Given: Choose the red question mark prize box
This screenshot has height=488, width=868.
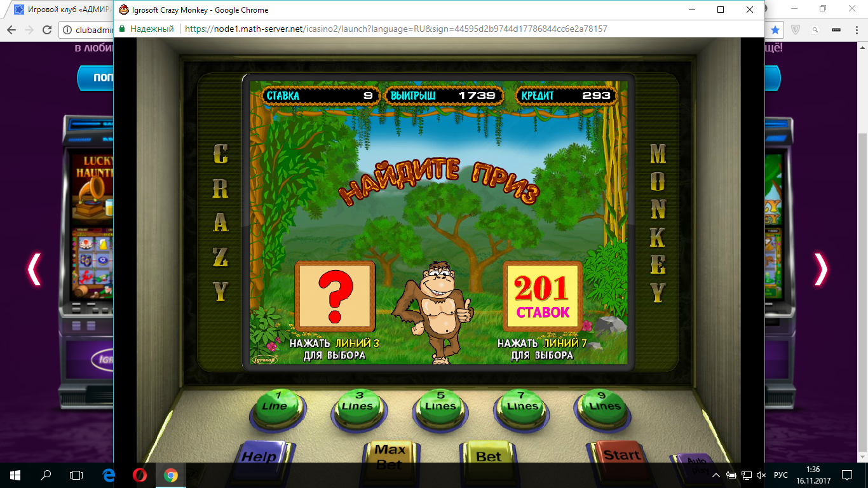Looking at the screenshot, I should coord(335,295).
